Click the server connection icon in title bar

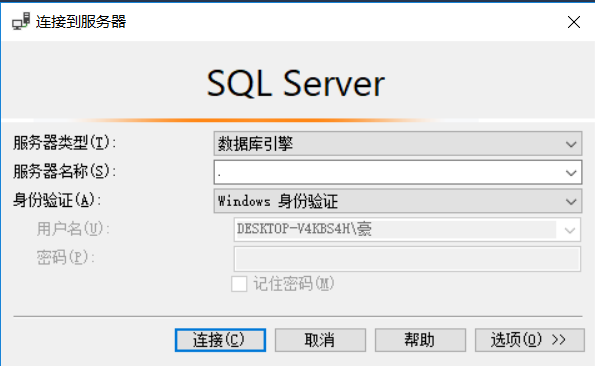[20, 21]
